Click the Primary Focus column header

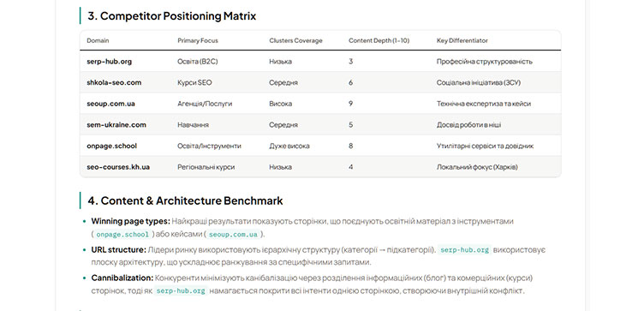pyautogui.click(x=198, y=40)
